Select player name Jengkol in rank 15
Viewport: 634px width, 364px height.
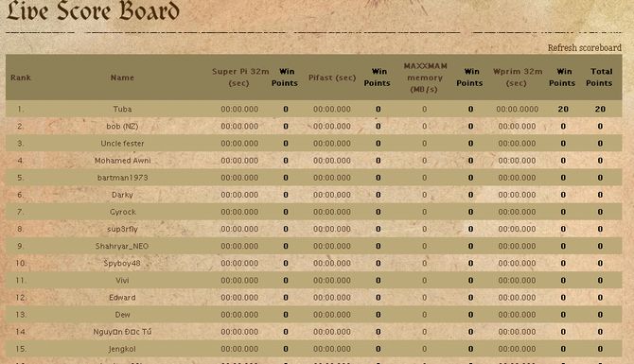coord(122,349)
